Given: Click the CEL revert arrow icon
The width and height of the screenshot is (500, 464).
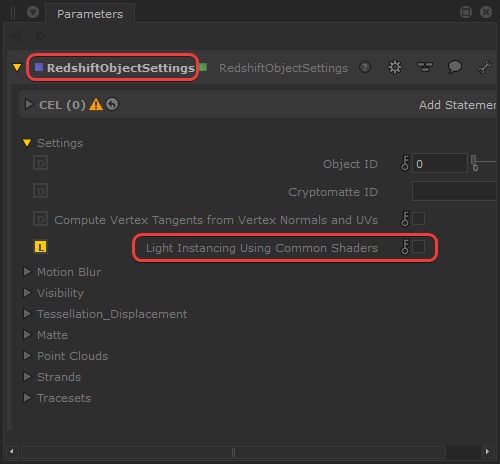Looking at the screenshot, I should pyautogui.click(x=112, y=104).
